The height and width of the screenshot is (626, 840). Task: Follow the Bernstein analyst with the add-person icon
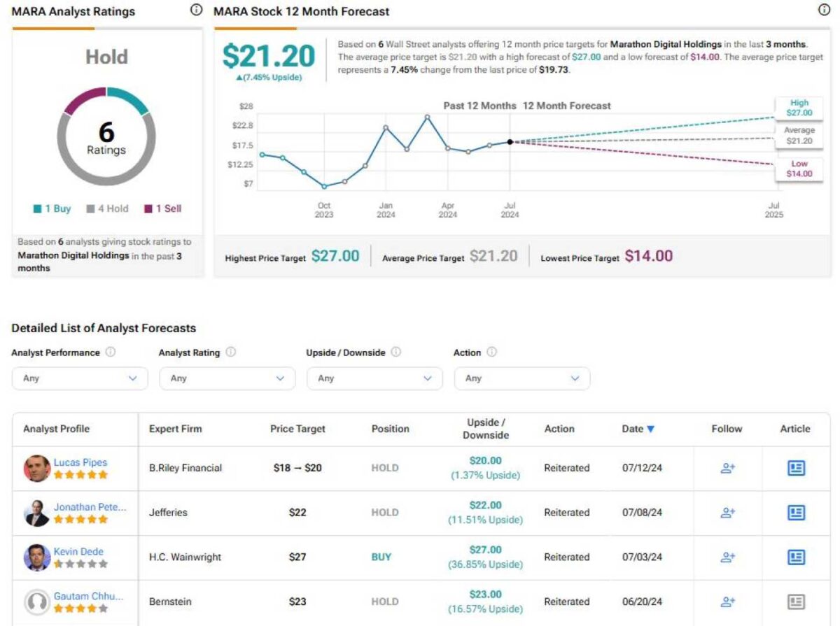(727, 602)
